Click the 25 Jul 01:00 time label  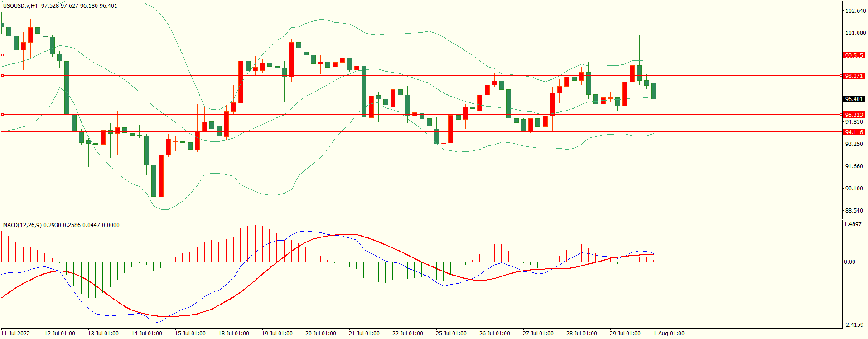451,333
